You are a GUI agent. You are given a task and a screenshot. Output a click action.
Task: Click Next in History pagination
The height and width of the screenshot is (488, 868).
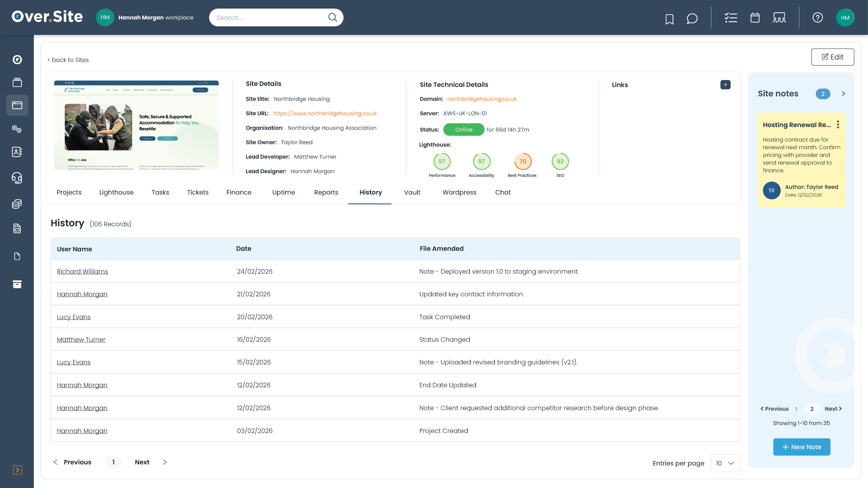click(x=142, y=462)
